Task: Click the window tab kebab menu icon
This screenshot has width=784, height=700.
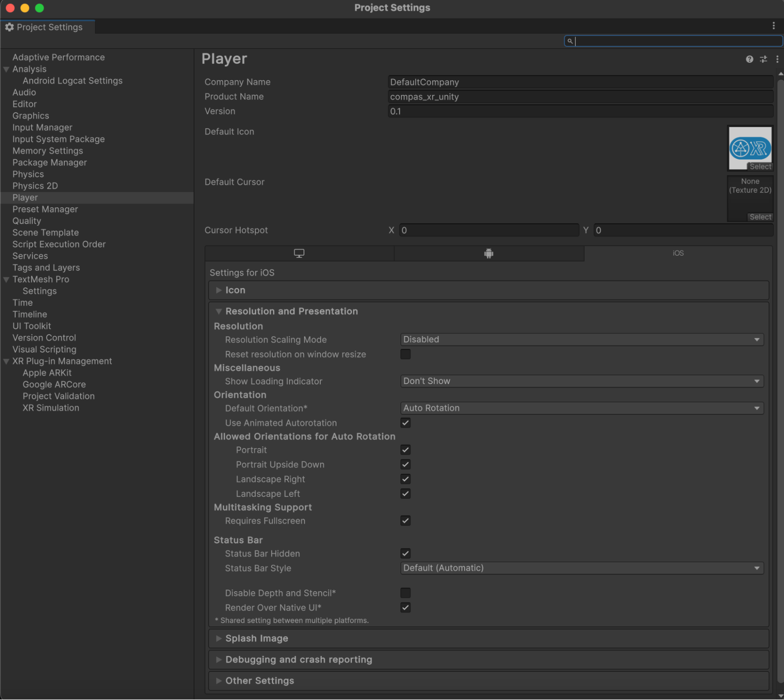Action: pos(773,26)
